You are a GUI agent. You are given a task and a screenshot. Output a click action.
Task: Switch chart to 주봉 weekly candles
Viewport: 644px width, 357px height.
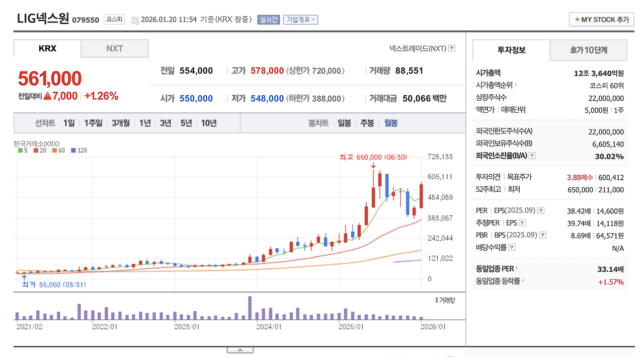[367, 122]
